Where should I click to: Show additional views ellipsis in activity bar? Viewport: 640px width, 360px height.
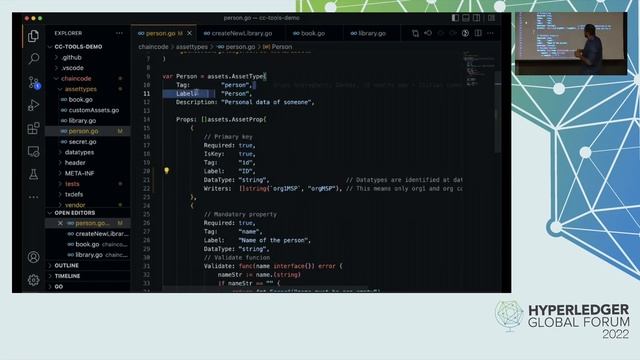(x=33, y=197)
